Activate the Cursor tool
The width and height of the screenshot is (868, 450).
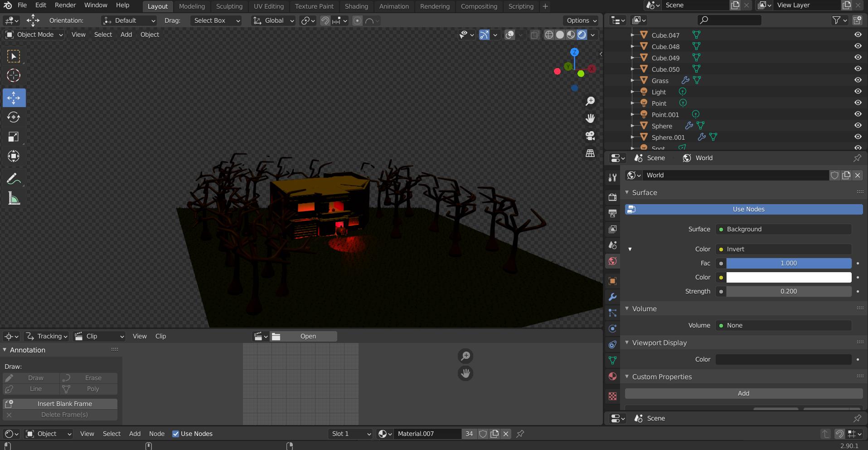pos(14,75)
